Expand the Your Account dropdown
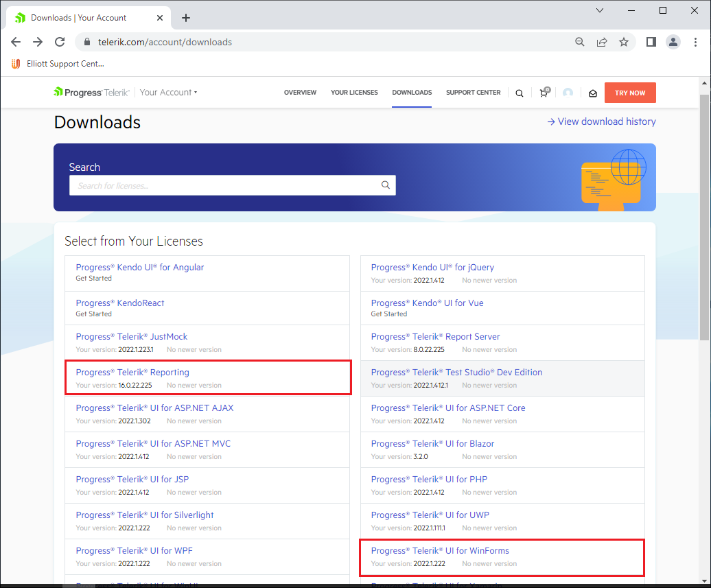 tap(168, 93)
